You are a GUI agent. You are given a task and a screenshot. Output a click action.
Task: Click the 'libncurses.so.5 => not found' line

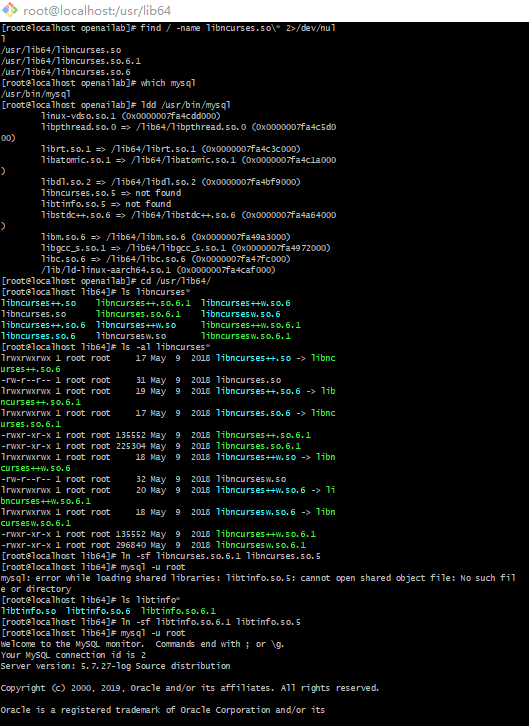[x=111, y=193]
